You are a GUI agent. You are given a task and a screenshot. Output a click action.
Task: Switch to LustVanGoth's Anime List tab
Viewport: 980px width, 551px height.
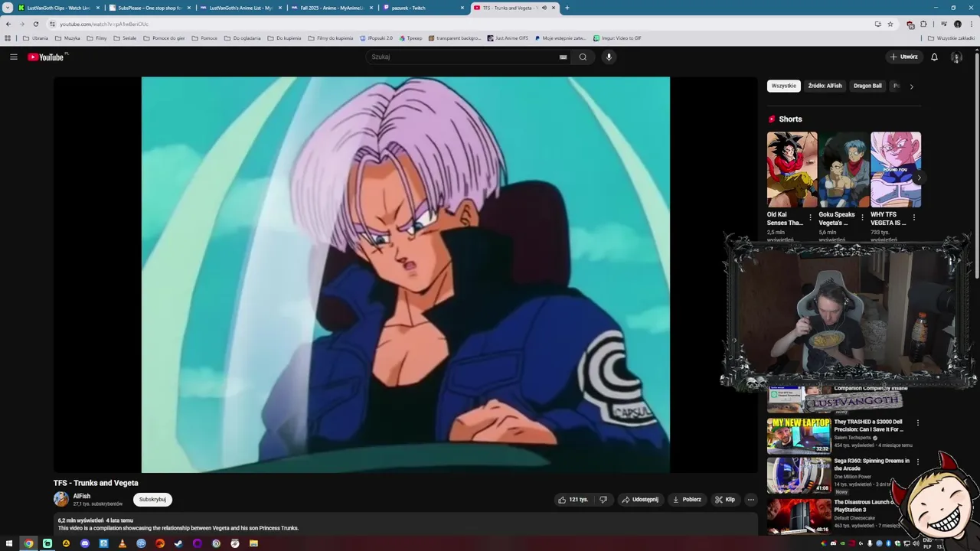tap(240, 8)
